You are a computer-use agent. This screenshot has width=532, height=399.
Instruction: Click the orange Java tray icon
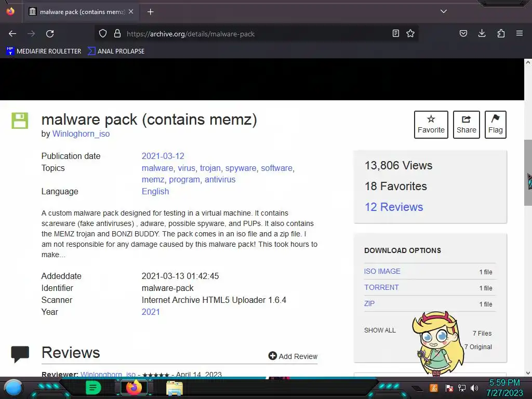click(x=434, y=388)
